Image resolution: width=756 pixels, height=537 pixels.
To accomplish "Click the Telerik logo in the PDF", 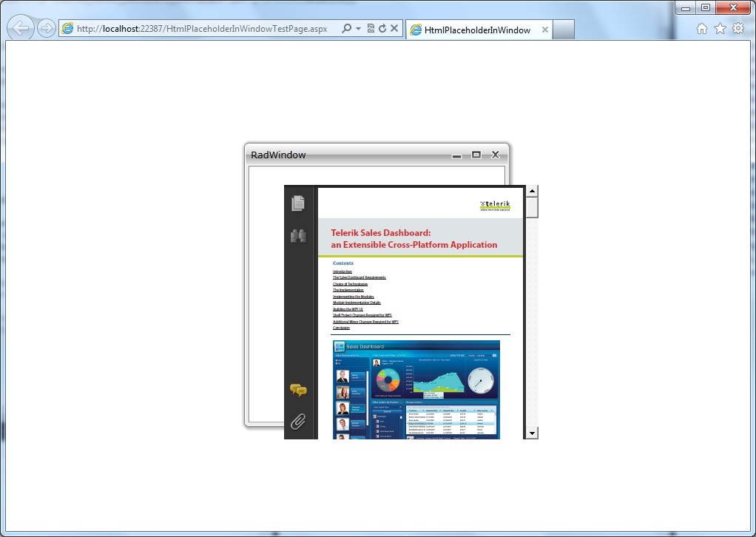I will click(495, 206).
